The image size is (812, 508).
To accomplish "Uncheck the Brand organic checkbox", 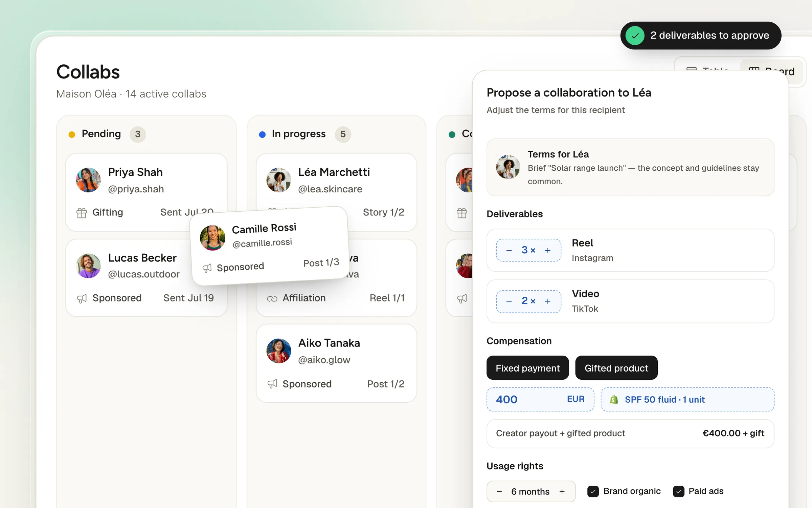I will (x=593, y=491).
